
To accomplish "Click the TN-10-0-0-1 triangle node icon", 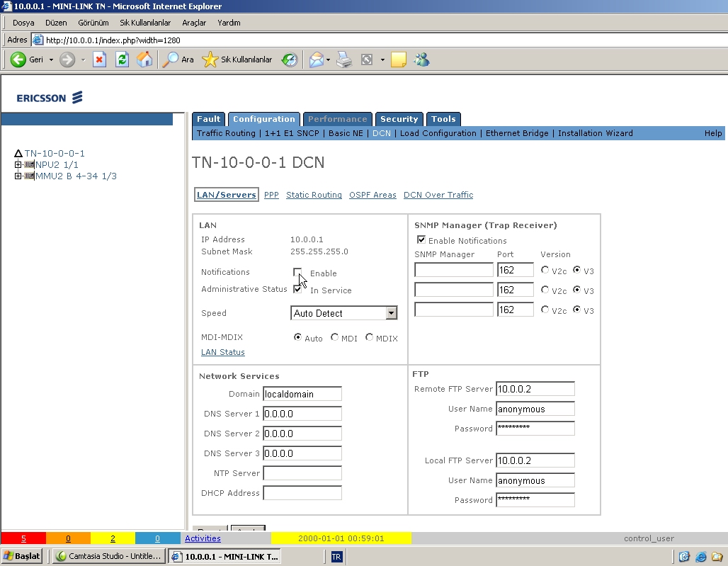I will [18, 153].
